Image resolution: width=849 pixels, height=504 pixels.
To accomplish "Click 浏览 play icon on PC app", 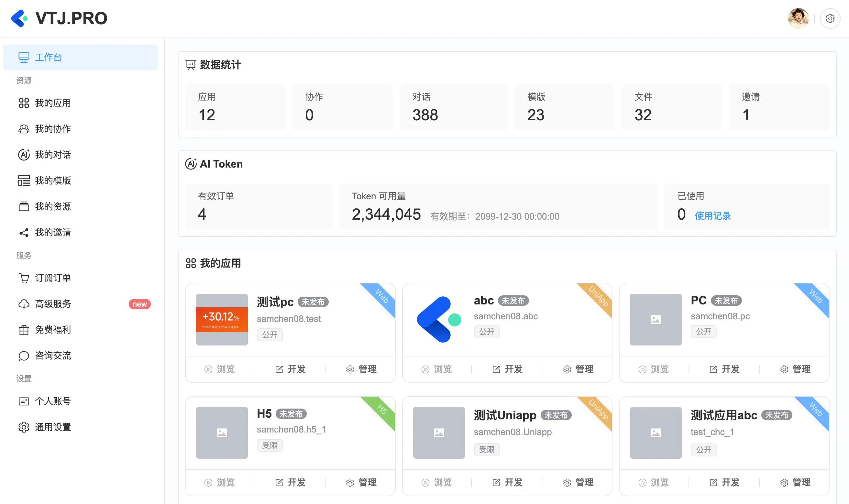I will 642,369.
